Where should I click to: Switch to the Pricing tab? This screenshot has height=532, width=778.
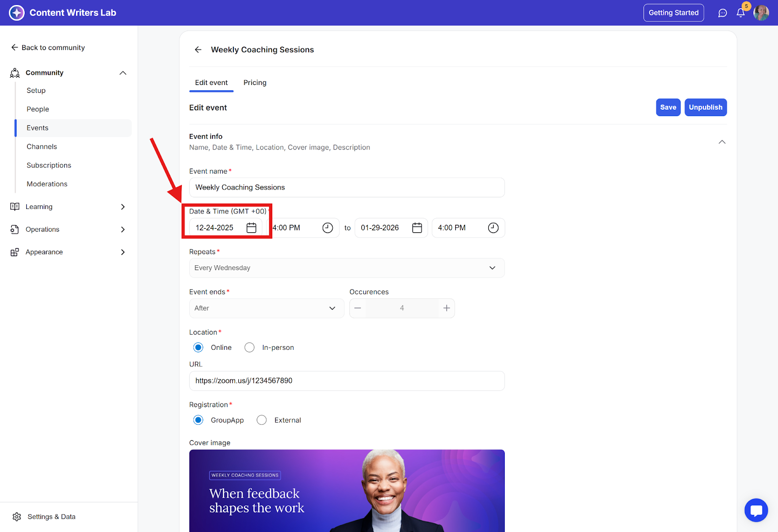[255, 83]
